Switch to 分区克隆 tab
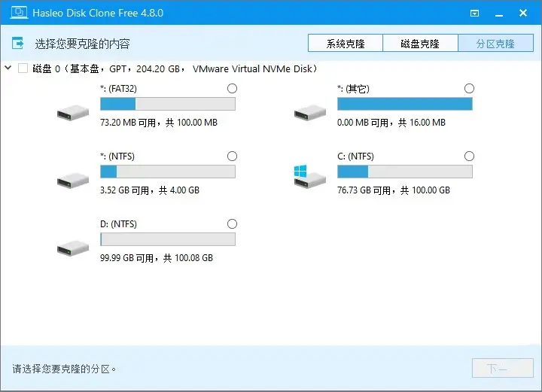Viewport: 542px width, 392px height. [x=495, y=43]
